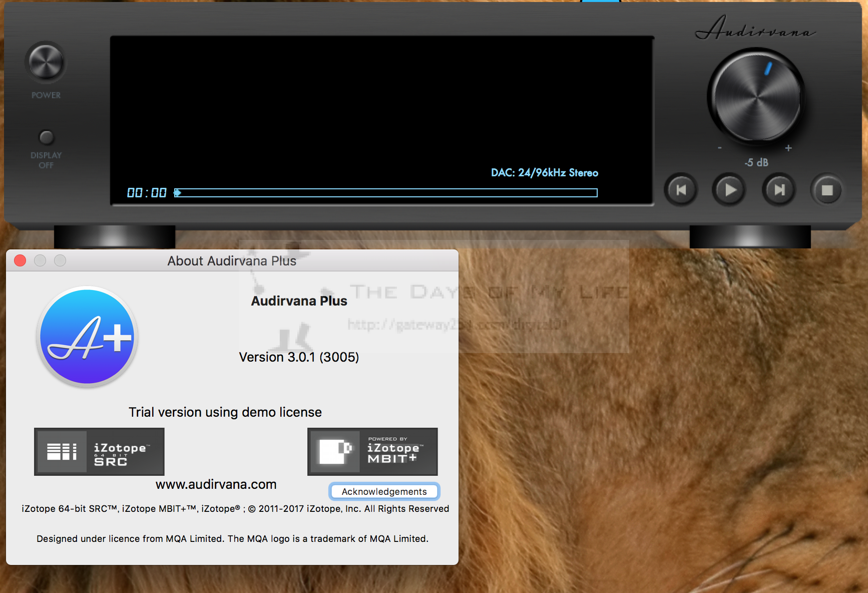
Task: Click the playback progress bar
Action: pos(385,193)
